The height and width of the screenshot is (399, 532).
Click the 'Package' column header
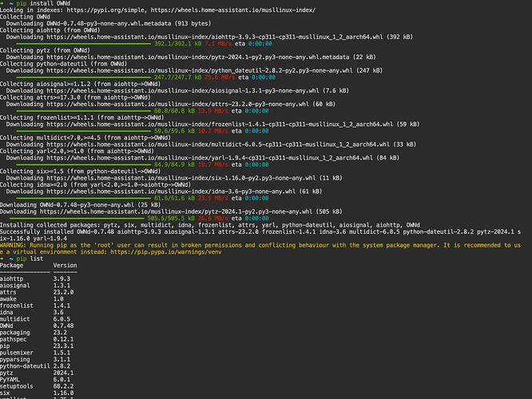coord(11,266)
